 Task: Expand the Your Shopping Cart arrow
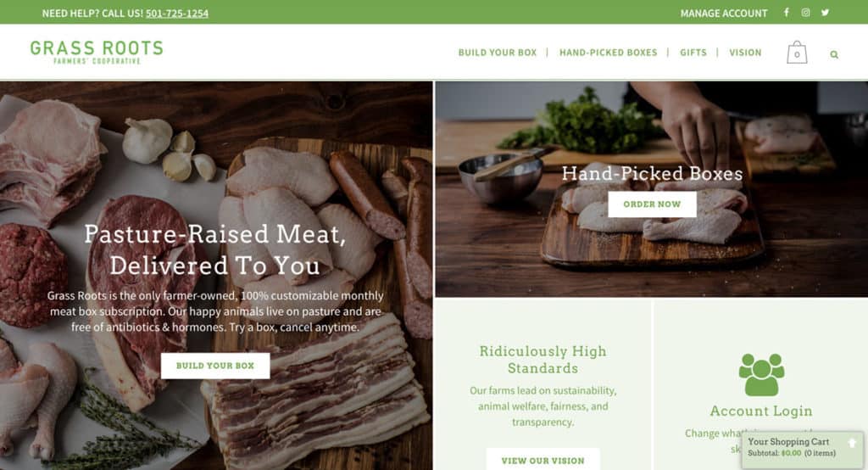point(852,443)
